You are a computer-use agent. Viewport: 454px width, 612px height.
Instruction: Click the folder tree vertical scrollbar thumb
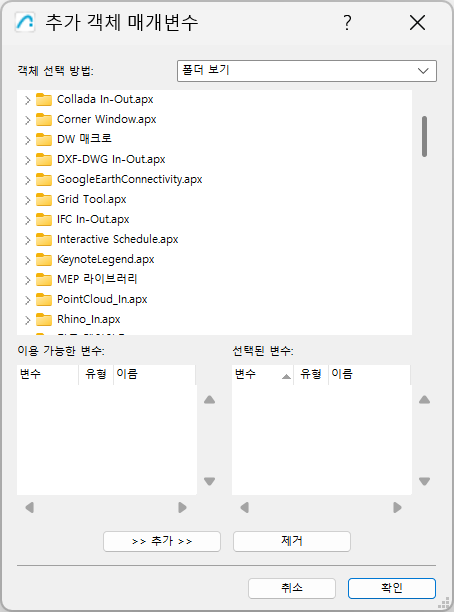click(x=424, y=136)
